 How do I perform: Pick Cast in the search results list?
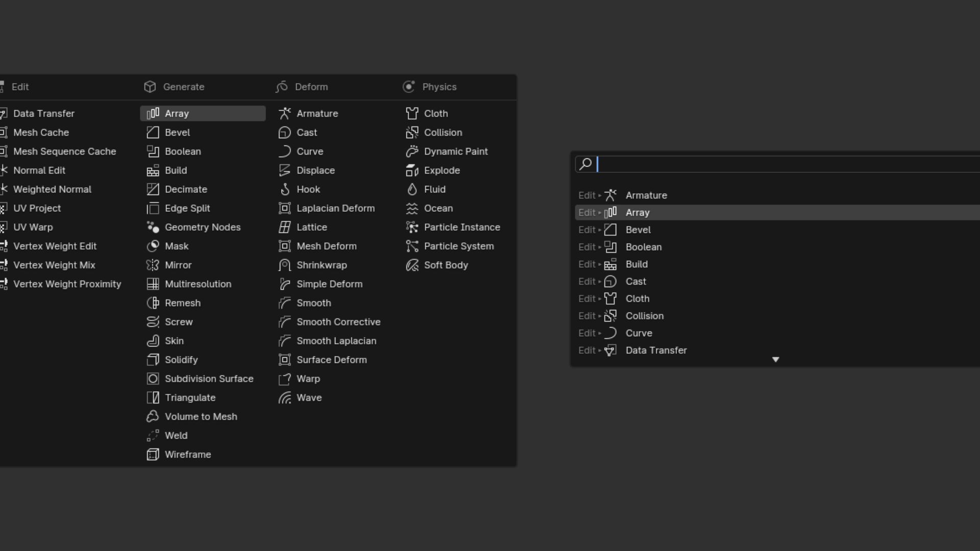click(x=777, y=282)
